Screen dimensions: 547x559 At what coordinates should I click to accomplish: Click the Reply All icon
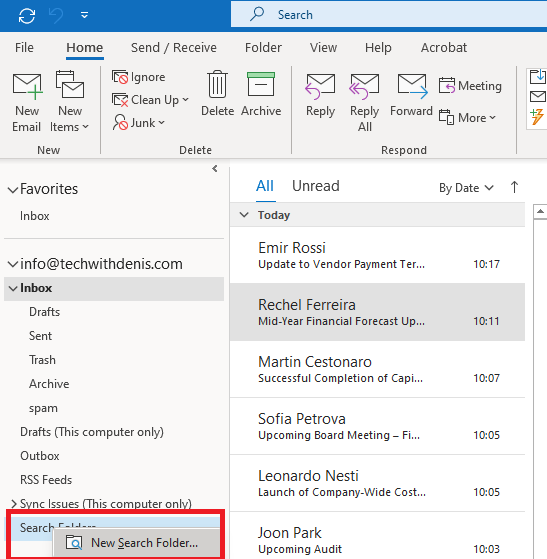pos(364,86)
